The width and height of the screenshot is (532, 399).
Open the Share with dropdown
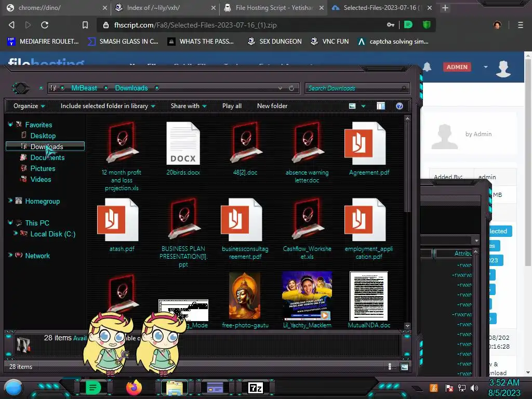tap(189, 106)
